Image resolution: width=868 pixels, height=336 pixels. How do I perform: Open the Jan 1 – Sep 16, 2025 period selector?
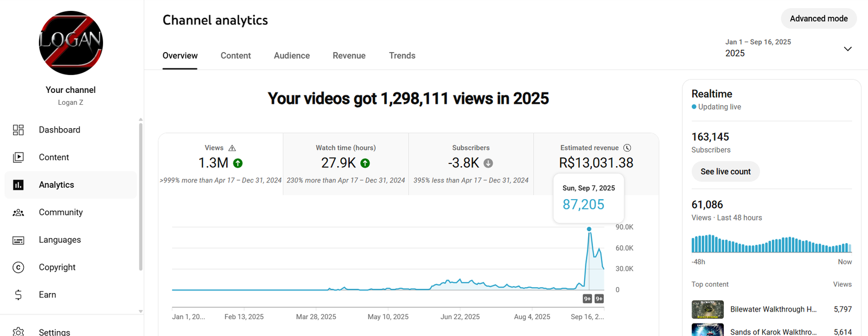[788, 48]
